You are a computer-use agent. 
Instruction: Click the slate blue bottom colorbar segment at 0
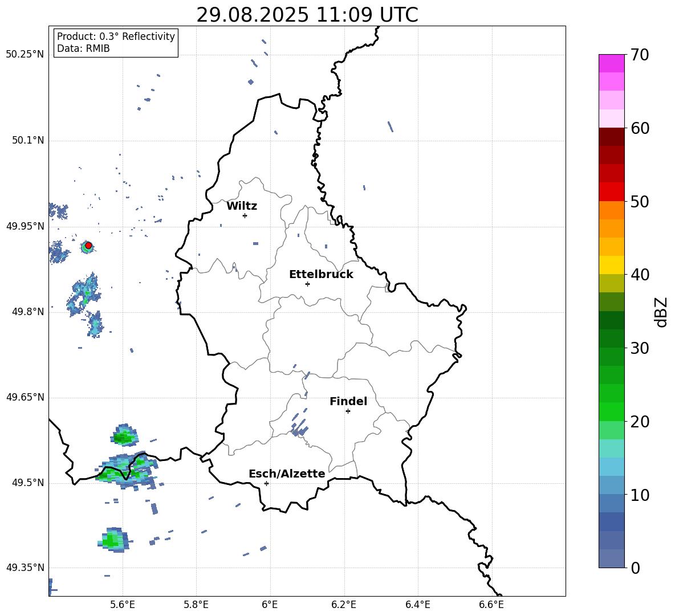[x=612, y=558]
